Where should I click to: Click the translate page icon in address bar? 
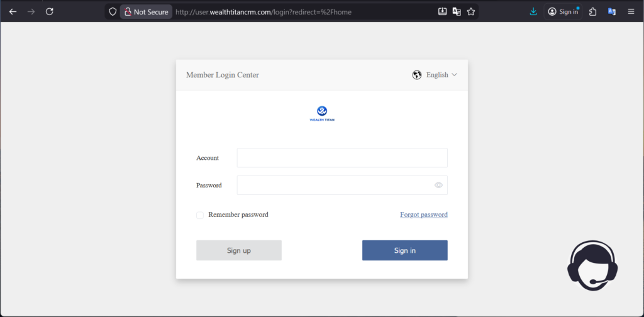[457, 11]
